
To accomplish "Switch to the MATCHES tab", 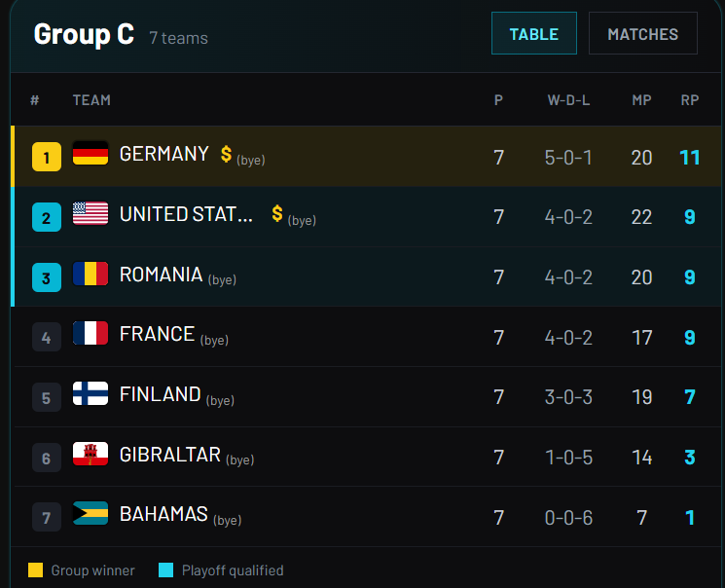I will [x=642, y=33].
